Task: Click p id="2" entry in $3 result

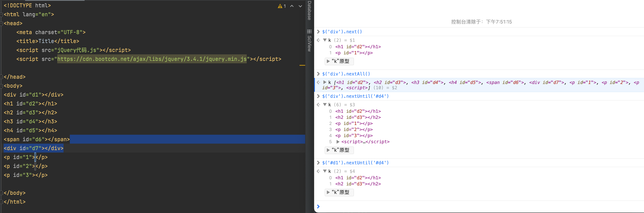Action: pyautogui.click(x=354, y=130)
